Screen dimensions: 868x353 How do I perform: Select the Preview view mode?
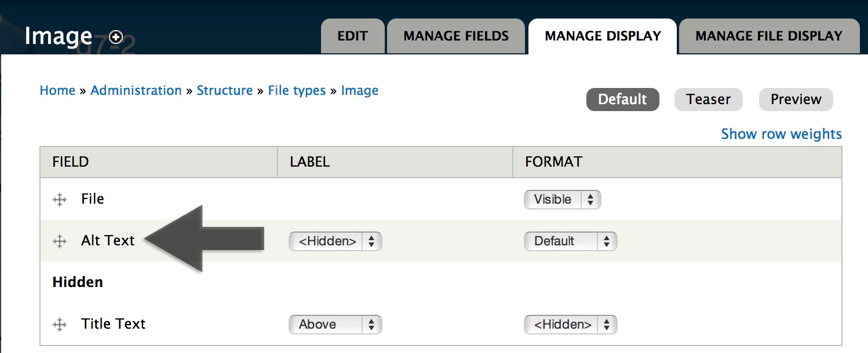[796, 100]
